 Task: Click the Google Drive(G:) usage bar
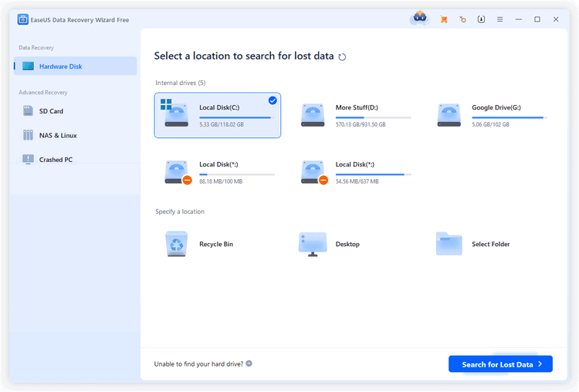tap(510, 117)
